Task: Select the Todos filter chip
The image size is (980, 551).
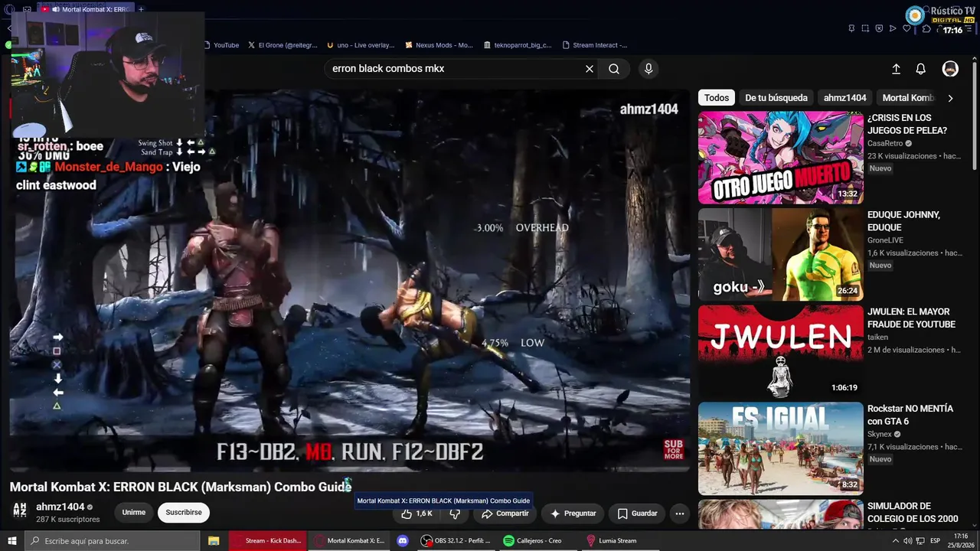Action: [x=717, y=98]
